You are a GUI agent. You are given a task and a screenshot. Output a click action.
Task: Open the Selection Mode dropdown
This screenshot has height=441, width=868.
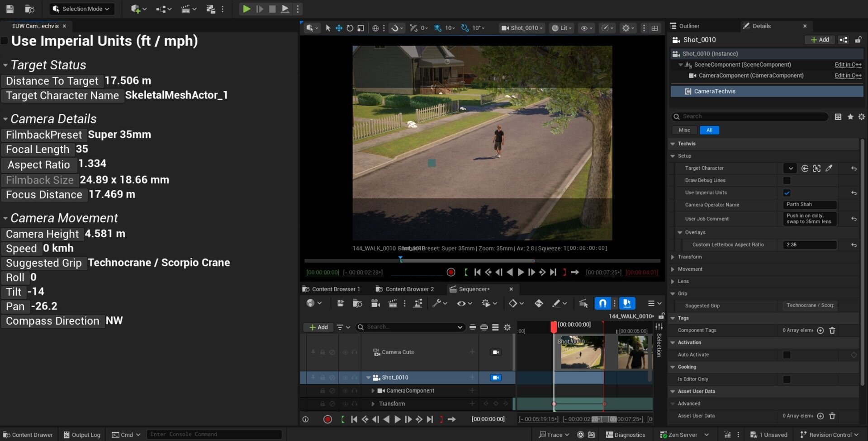coord(81,9)
